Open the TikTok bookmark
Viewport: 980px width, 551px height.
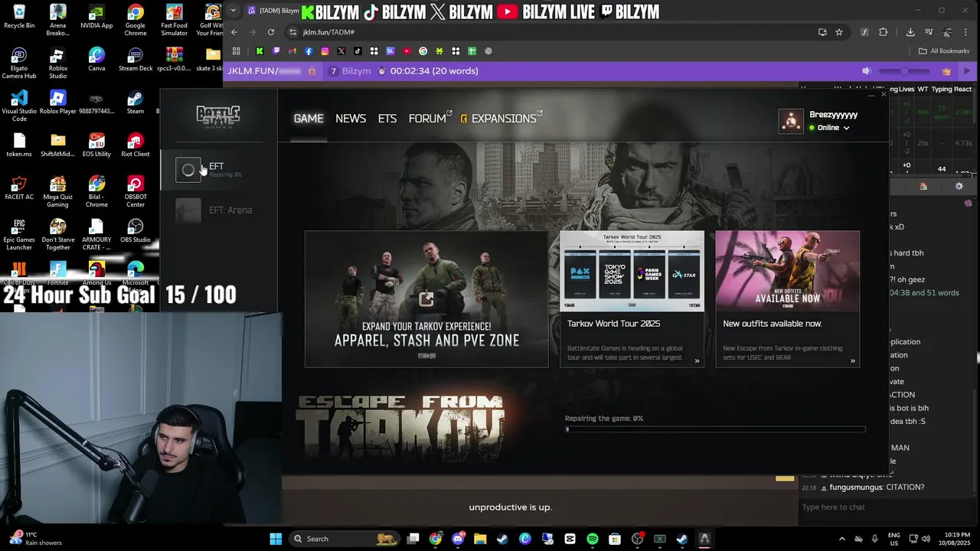(358, 51)
